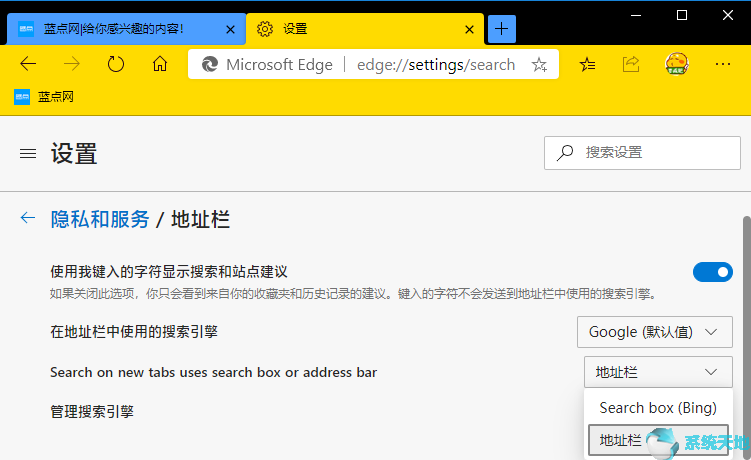751x460 pixels.
Task: Open the Settings and more ellipsis menu
Action: (722, 64)
